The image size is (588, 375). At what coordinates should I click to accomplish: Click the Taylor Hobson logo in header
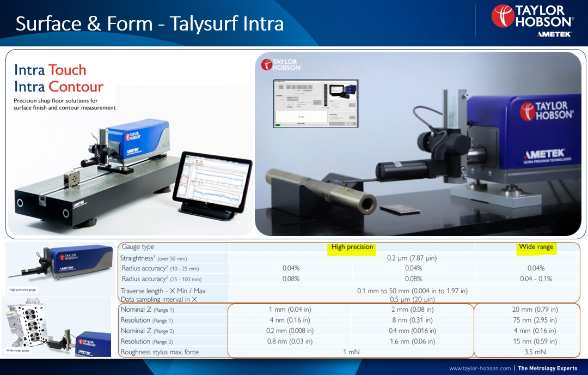(x=532, y=16)
